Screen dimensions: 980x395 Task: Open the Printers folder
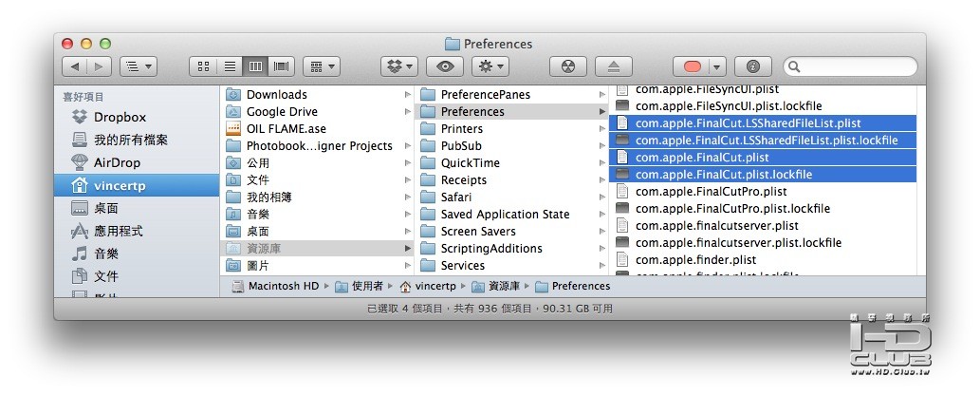pyautogui.click(x=512, y=129)
